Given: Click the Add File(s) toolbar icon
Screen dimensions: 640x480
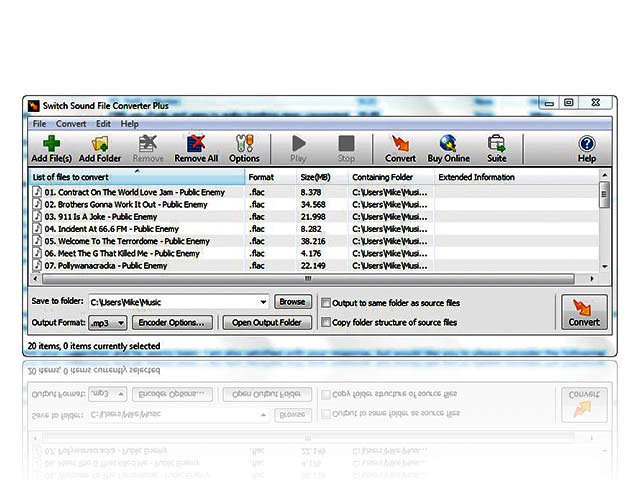Looking at the screenshot, I should pos(51,148).
